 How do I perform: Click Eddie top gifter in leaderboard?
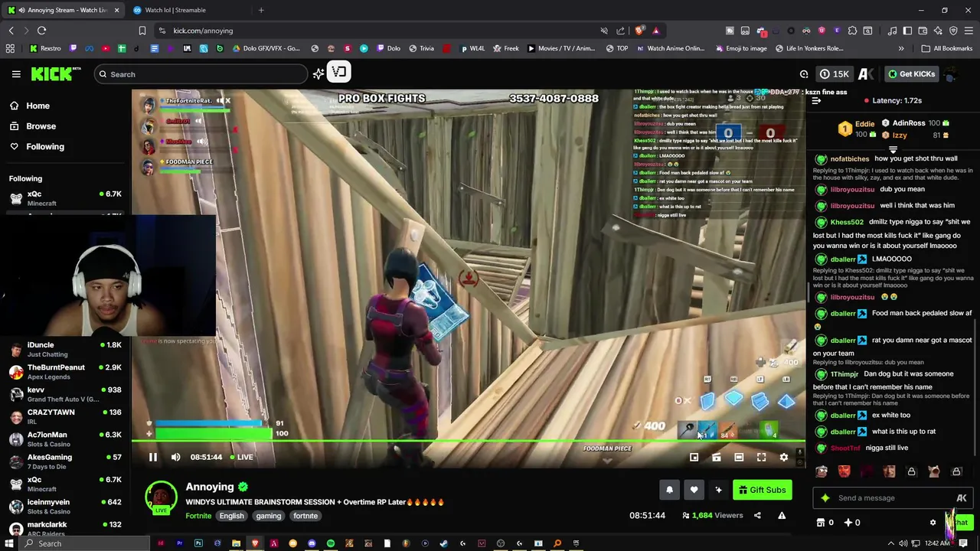coord(856,129)
